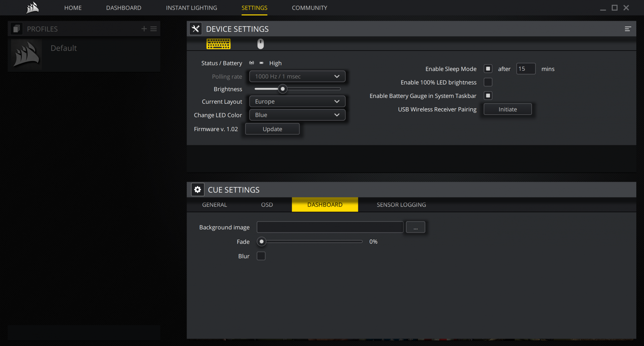Click the sleep mode minutes field
The image size is (644, 346).
pos(526,69)
